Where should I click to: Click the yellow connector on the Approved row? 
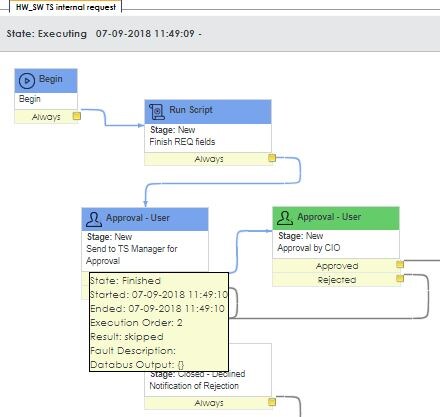tap(400, 264)
